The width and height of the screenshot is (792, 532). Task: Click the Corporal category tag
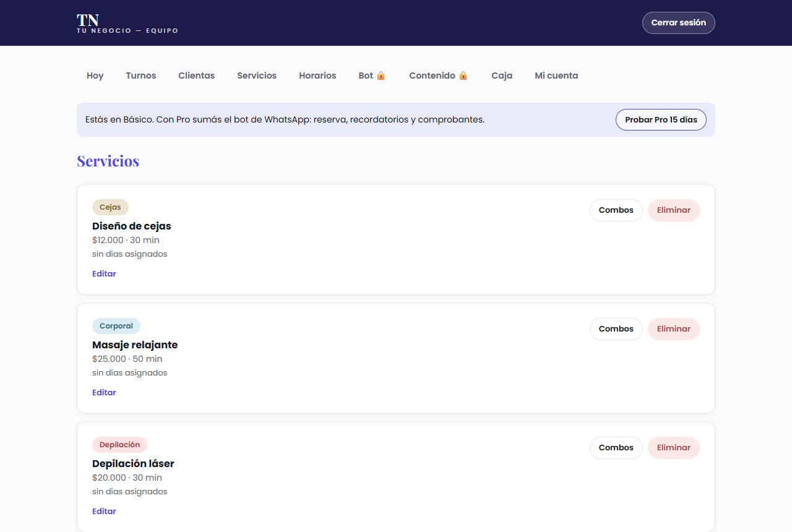click(116, 326)
